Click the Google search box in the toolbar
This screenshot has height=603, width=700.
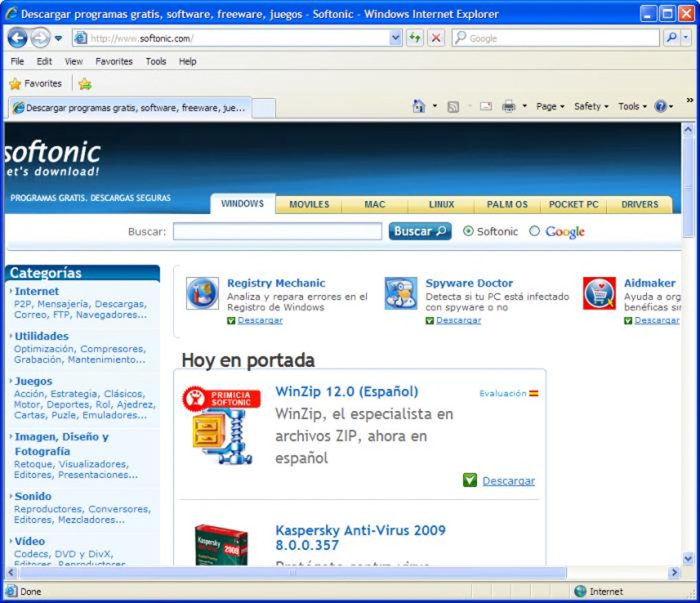click(x=556, y=38)
